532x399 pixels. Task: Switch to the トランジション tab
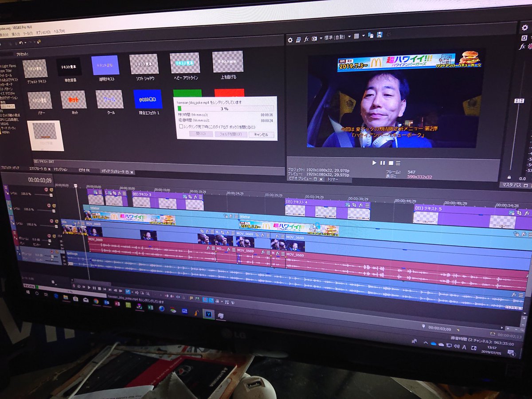pyautogui.click(x=60, y=170)
